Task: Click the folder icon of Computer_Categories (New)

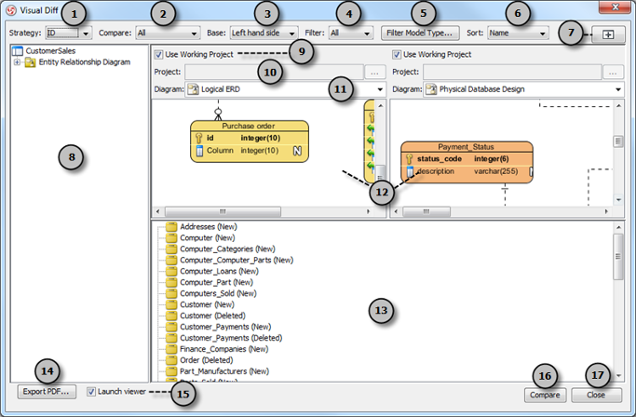Action: pos(172,249)
